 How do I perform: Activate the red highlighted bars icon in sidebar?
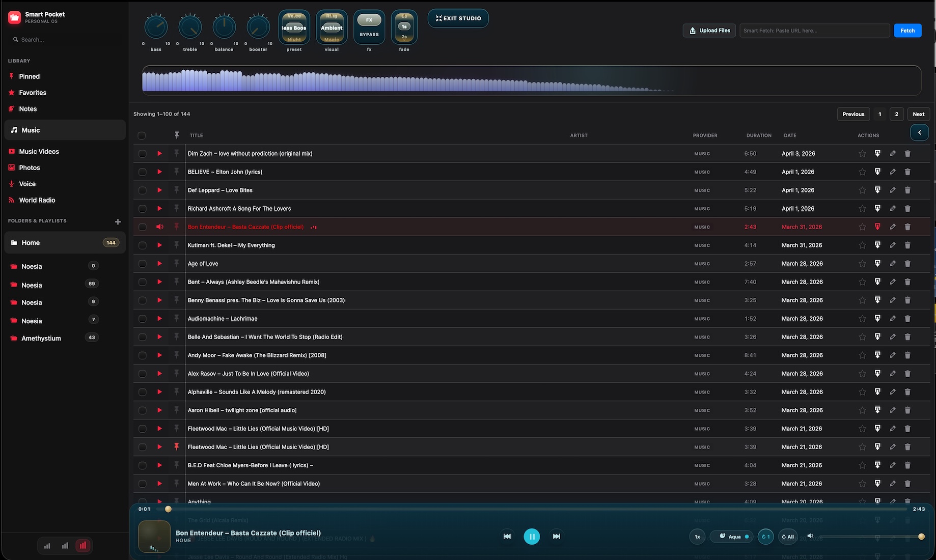tap(82, 546)
